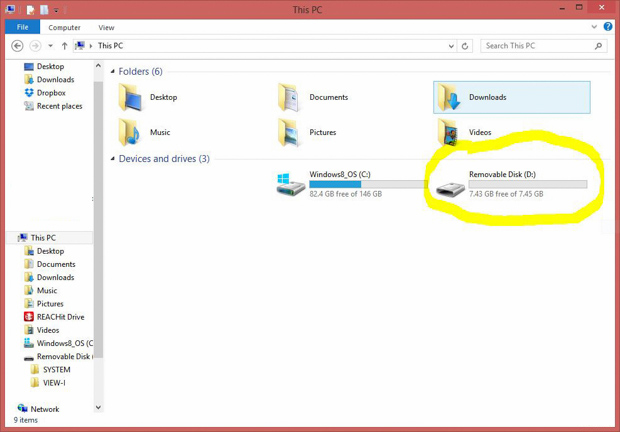Click Network in the navigation pane
The width and height of the screenshot is (620, 432).
tap(38, 409)
